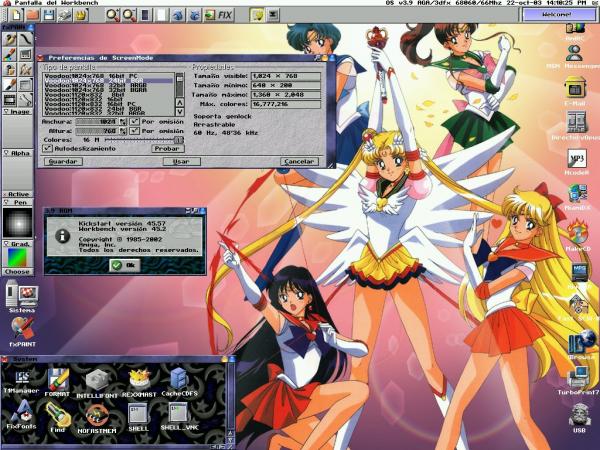Click the rainbow gradient color swatch

coord(18,258)
